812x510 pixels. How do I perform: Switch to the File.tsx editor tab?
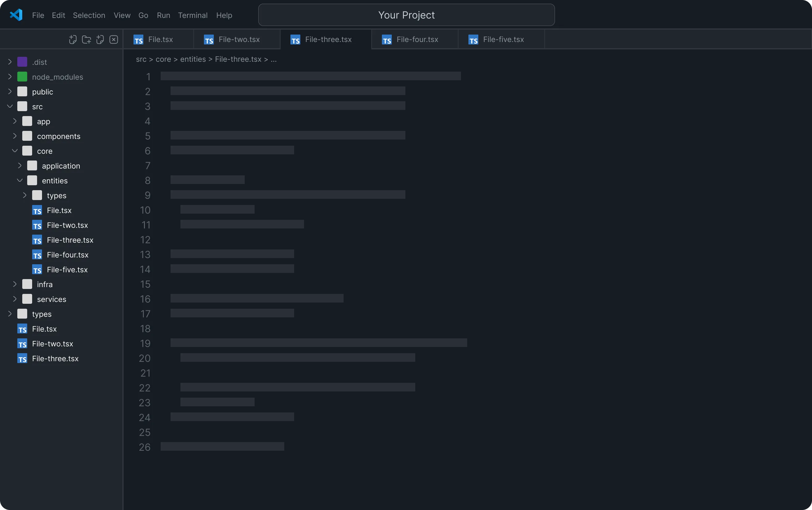click(159, 40)
